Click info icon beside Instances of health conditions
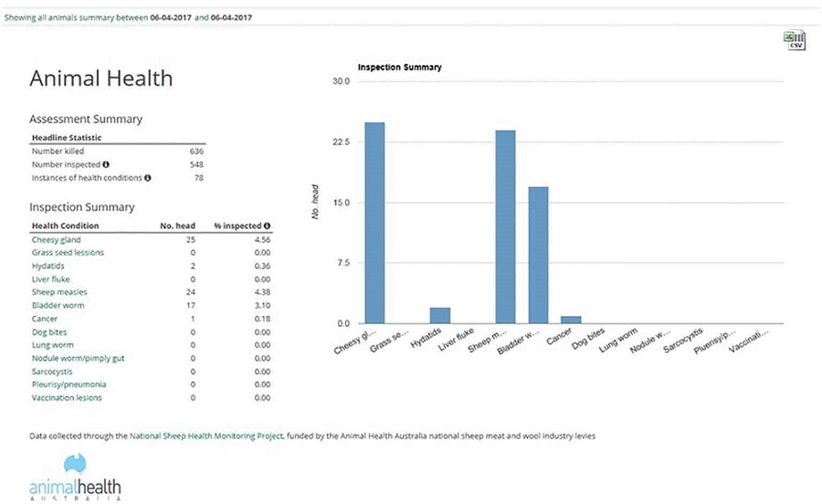This screenshot has width=822, height=504. tap(148, 177)
